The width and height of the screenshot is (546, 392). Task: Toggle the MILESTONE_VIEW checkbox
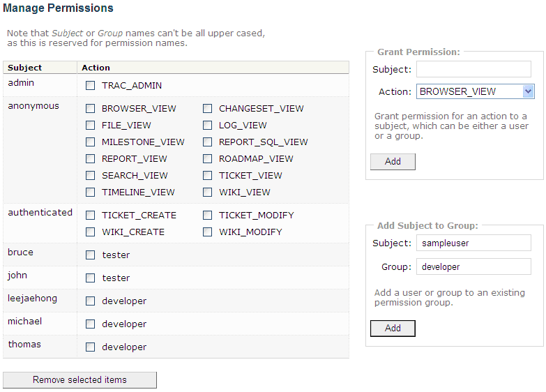91,142
